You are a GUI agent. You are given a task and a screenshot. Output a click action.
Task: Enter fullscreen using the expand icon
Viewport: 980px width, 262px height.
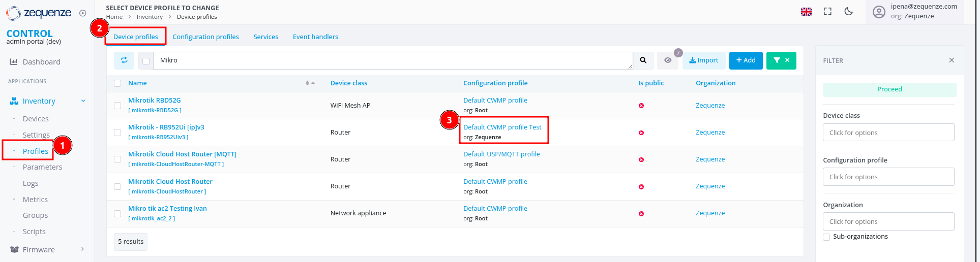point(827,12)
